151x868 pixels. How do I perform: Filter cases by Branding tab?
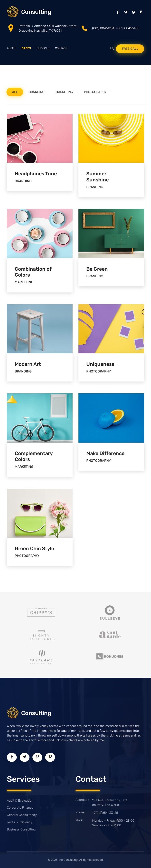36,92
